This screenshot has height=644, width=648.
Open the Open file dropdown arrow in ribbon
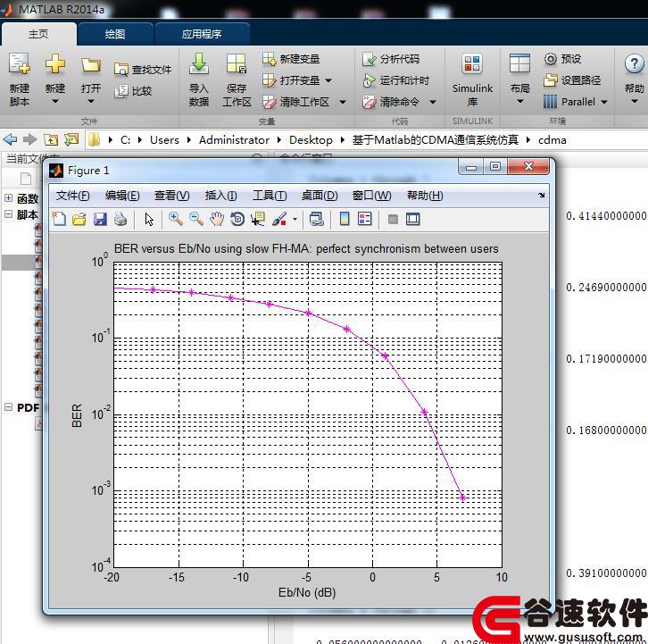pos(91,101)
